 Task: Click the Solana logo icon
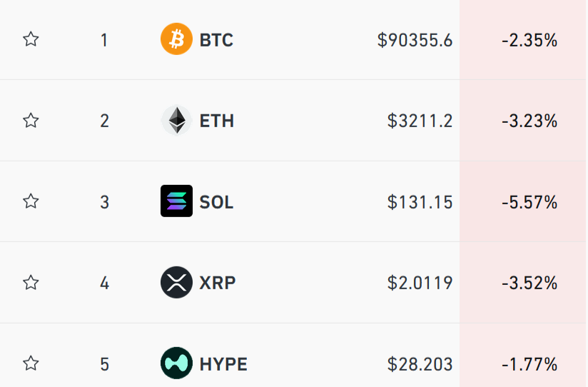[x=176, y=201]
